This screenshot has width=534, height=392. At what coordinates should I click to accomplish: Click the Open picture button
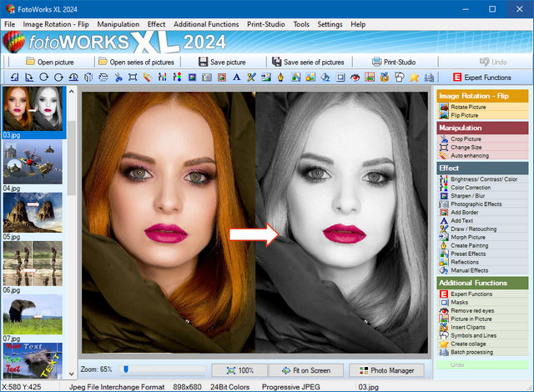click(x=50, y=62)
